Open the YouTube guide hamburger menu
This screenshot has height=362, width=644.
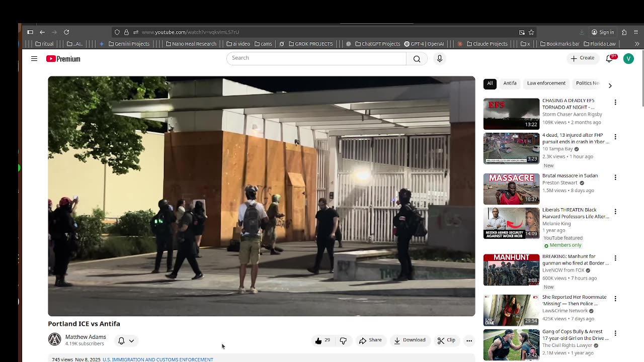pos(34,59)
